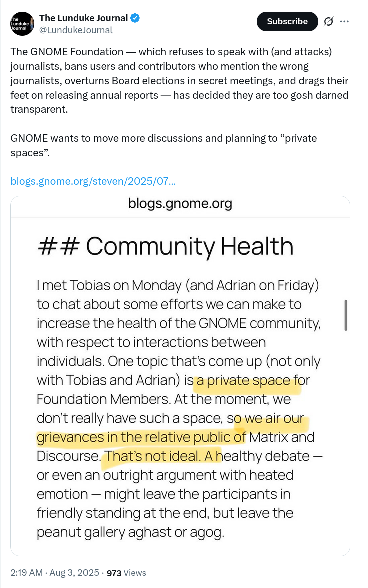The height and width of the screenshot is (588, 368).
Task: Open The Lunduke Journal profile avatar
Action: click(22, 24)
